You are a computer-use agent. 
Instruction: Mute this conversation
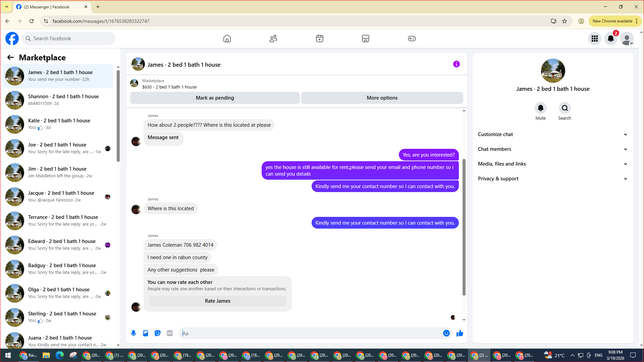coord(540,108)
